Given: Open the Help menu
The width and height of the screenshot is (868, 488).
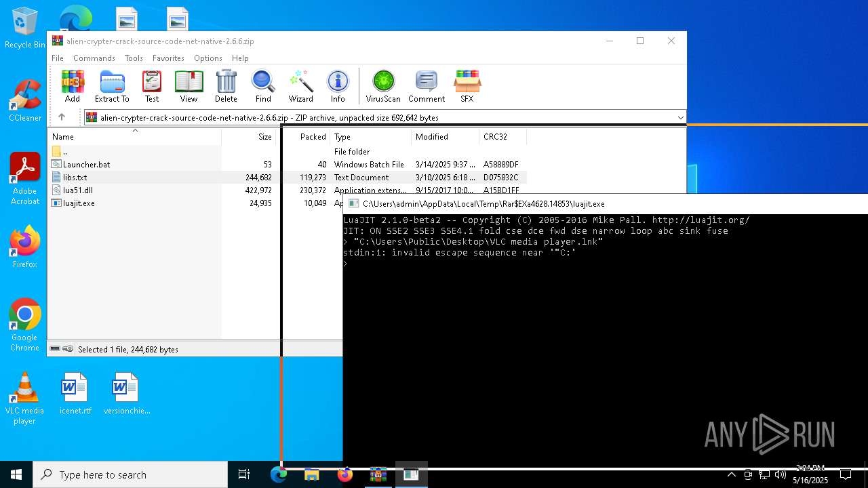Looking at the screenshot, I should (240, 58).
